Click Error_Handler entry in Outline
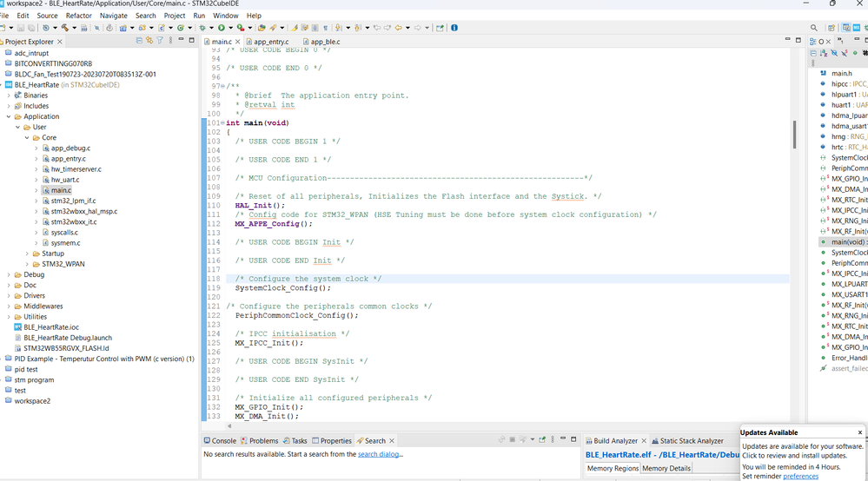 pos(849,359)
